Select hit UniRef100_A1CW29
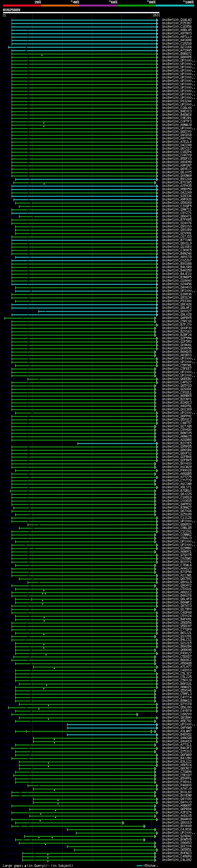The width and height of the screenshot is (197, 868). pos(177,467)
